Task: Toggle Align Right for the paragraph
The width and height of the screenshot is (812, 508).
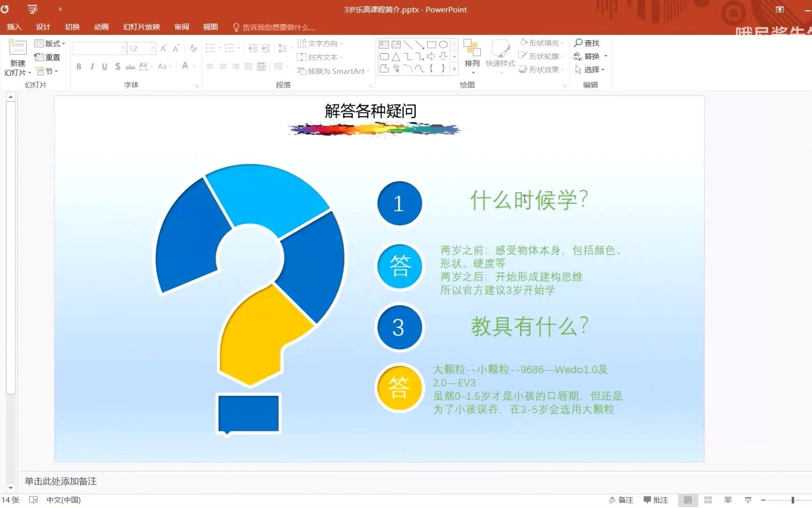Action: [235, 66]
